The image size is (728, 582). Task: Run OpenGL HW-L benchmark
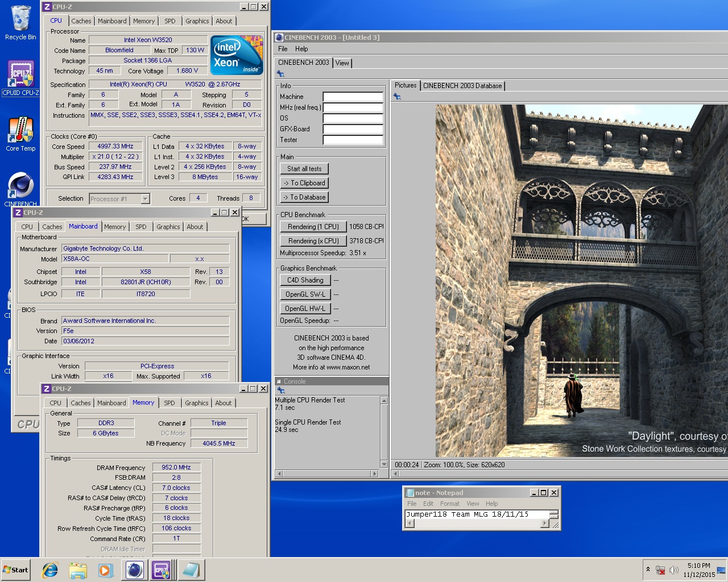305,309
